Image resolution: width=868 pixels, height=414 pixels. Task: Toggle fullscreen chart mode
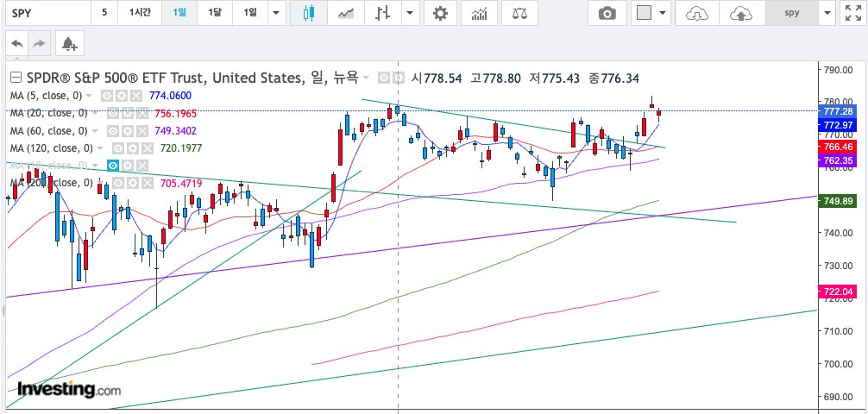[852, 13]
